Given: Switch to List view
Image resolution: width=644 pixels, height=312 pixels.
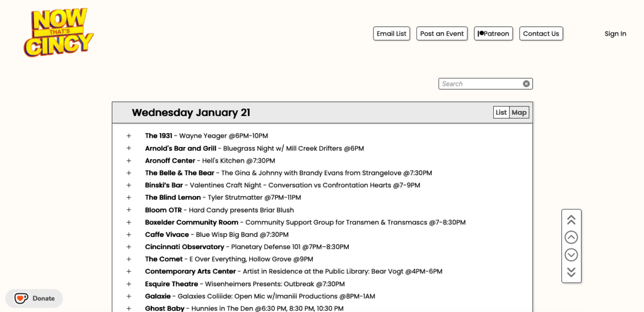Looking at the screenshot, I should [x=501, y=112].
